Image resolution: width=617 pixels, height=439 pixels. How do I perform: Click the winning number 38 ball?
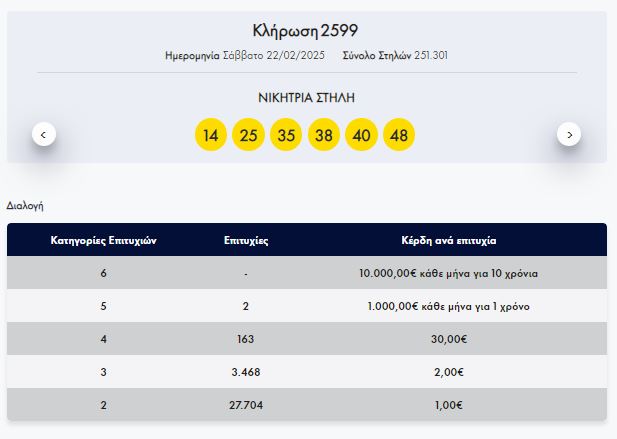tap(323, 135)
